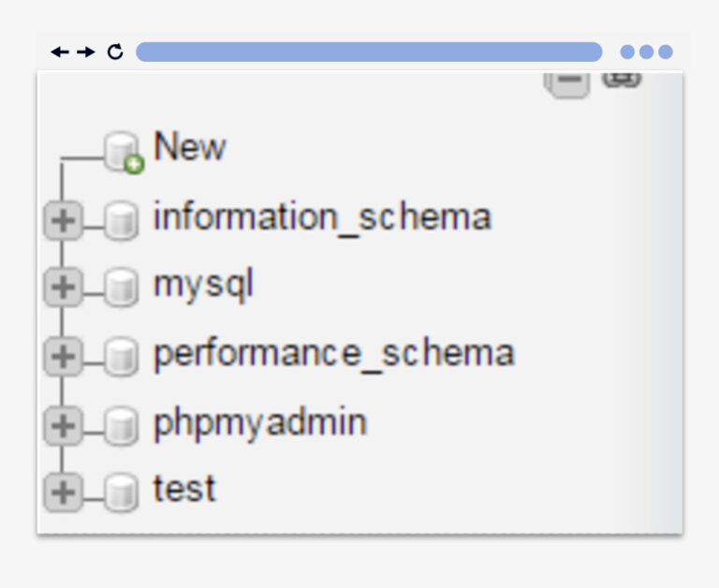Select the mysql database

pyautogui.click(x=203, y=285)
